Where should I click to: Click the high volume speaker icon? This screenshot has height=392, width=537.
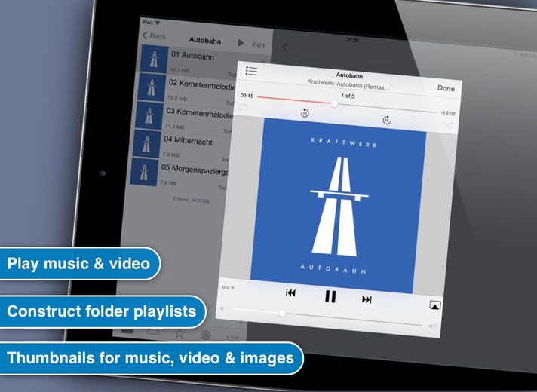433,326
